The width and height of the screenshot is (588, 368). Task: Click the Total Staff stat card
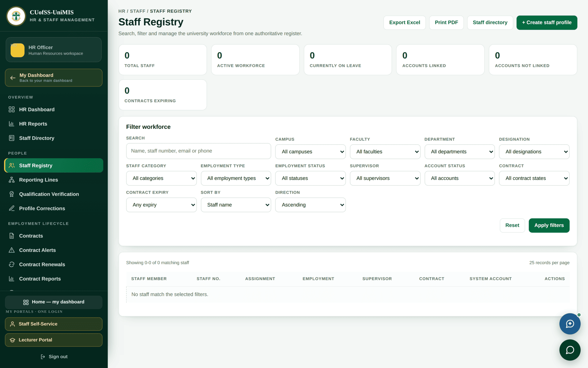click(163, 60)
